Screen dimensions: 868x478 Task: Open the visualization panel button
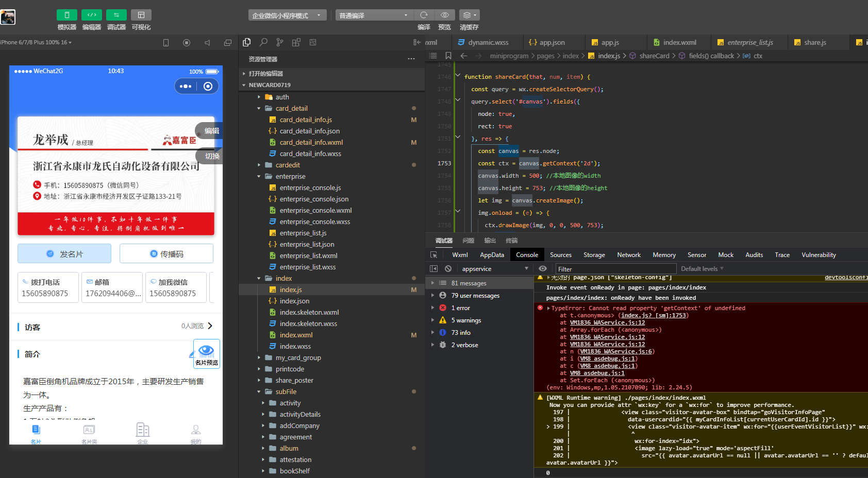[141, 15]
